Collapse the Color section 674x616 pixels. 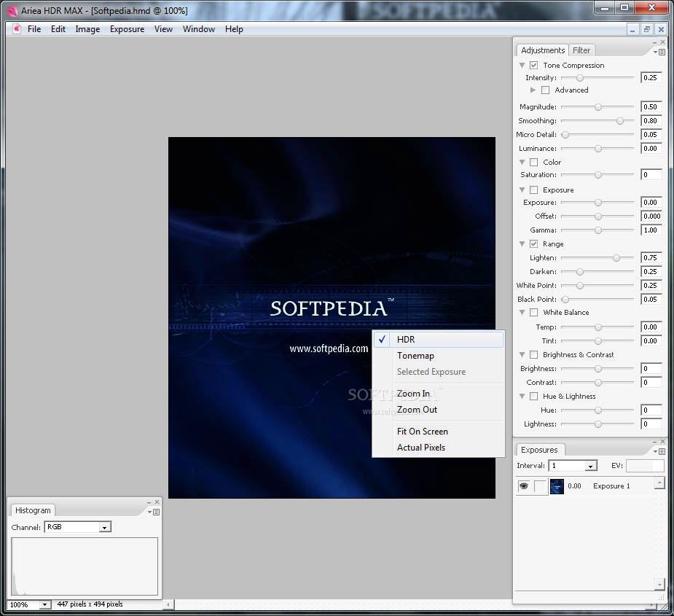[522, 162]
